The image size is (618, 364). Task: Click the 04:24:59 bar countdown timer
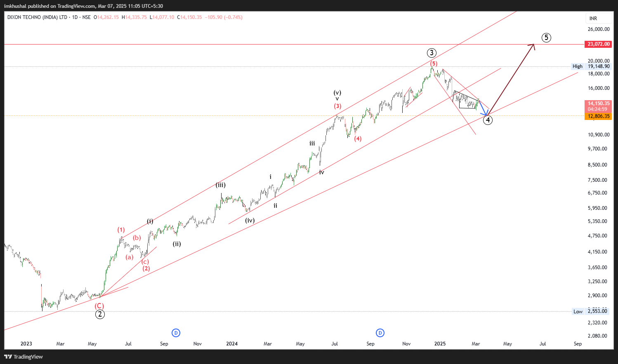[598, 109]
